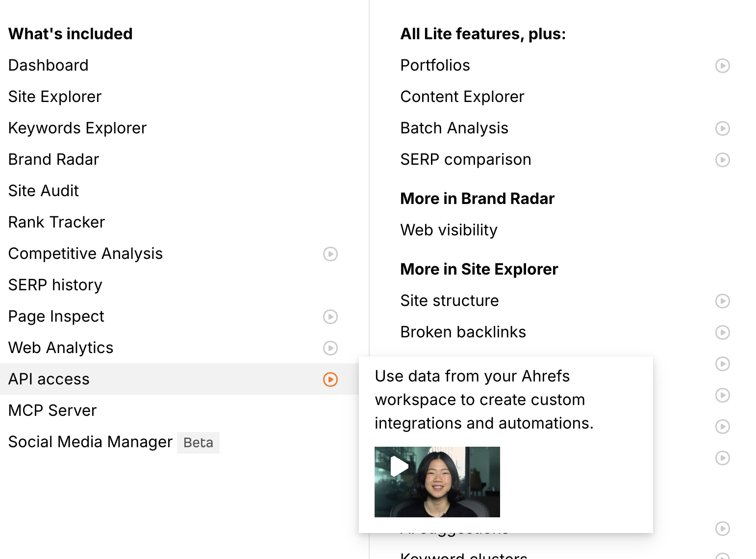Click the play icon beside Portfolios
Screen dimensions: 756x559
(722, 66)
